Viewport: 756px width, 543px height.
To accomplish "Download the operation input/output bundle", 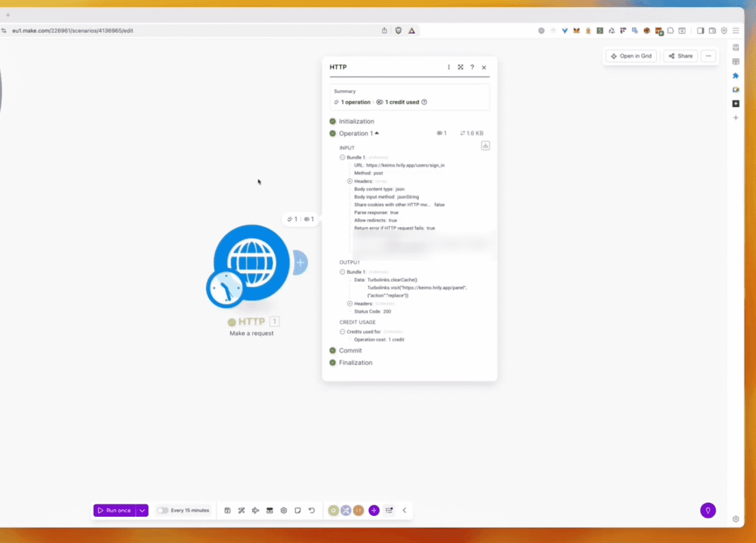I will click(485, 146).
